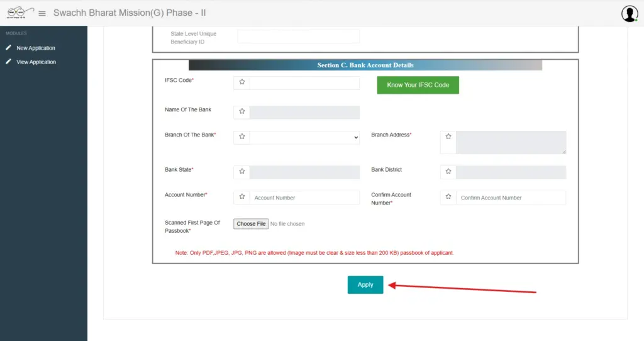The height and width of the screenshot is (341, 644).
Task: Open New Application module
Action: (x=36, y=48)
